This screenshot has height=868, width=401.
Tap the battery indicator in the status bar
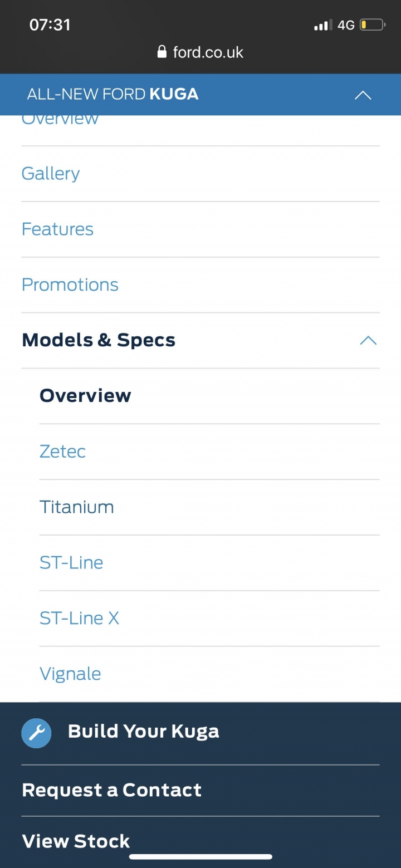373,25
